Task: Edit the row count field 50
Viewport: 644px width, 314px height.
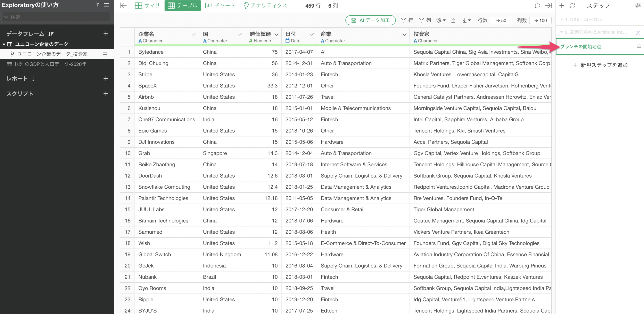Action: (x=501, y=20)
